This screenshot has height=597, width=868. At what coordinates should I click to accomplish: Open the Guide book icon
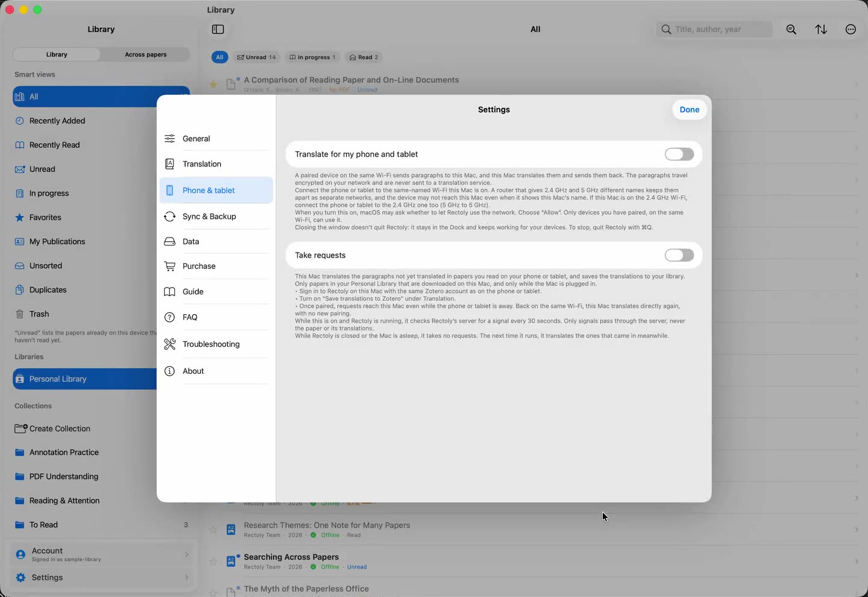pos(170,291)
